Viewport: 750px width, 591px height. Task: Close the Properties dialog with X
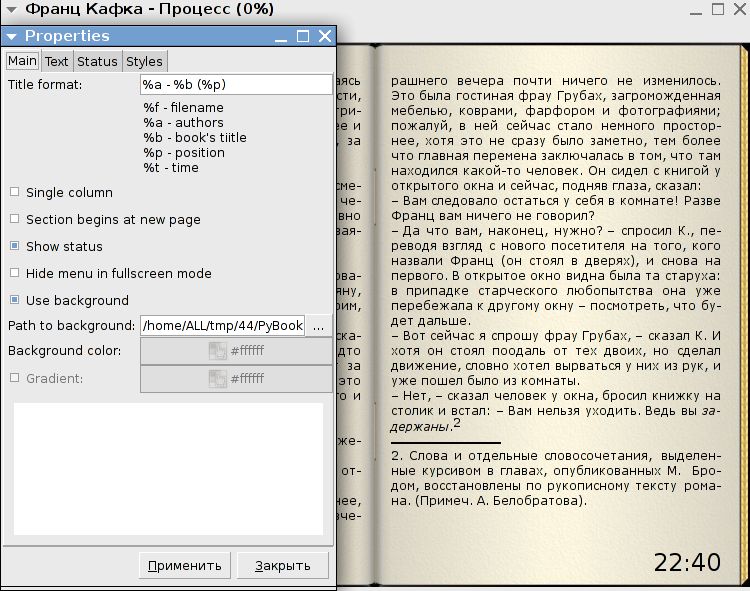(325, 36)
